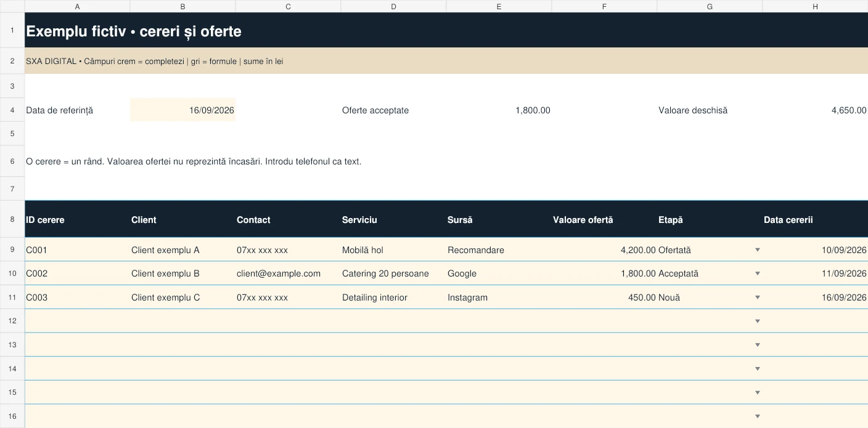Select column B header
The height and width of the screenshot is (428, 868).
click(x=182, y=6)
